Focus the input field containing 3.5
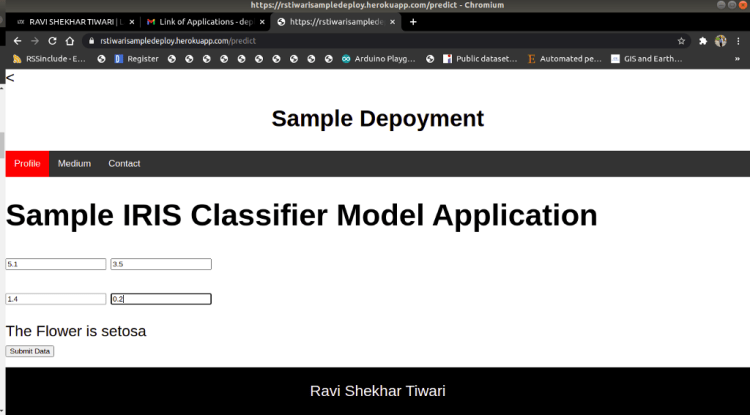 [x=161, y=264]
